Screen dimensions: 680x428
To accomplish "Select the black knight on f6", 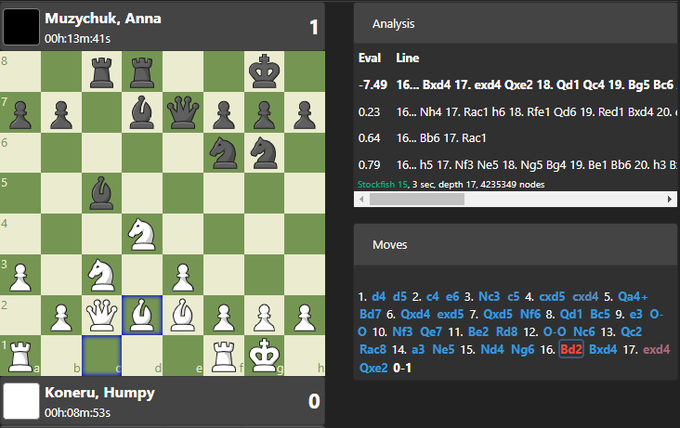I will pos(222,152).
